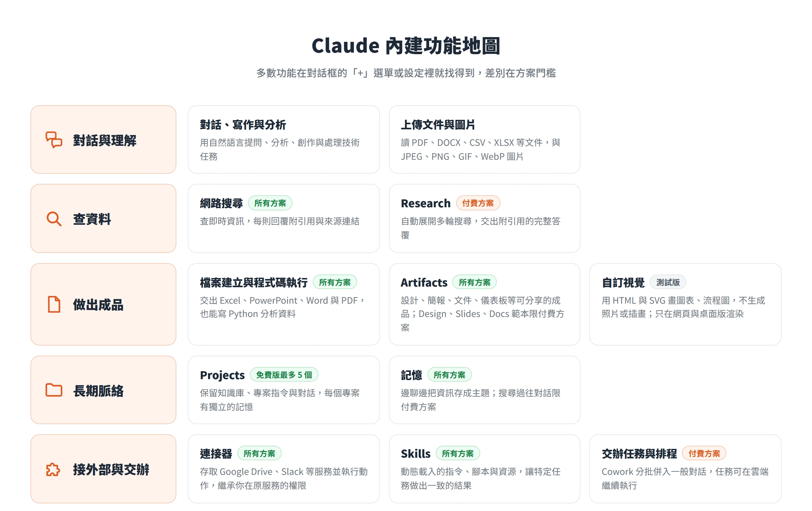The width and height of the screenshot is (812, 511).
Task: Click the 做出成品 category label
Action: (98, 305)
